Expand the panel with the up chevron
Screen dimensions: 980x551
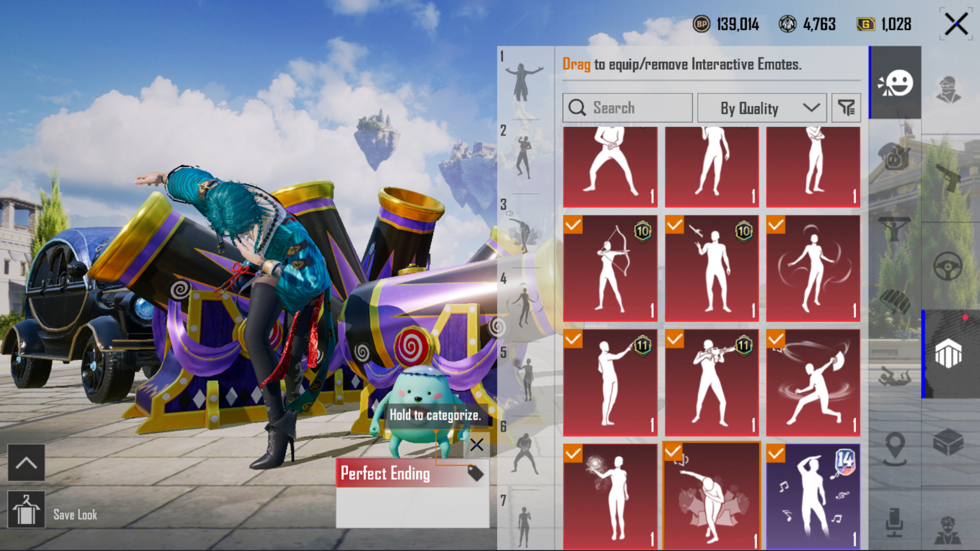pyautogui.click(x=26, y=462)
